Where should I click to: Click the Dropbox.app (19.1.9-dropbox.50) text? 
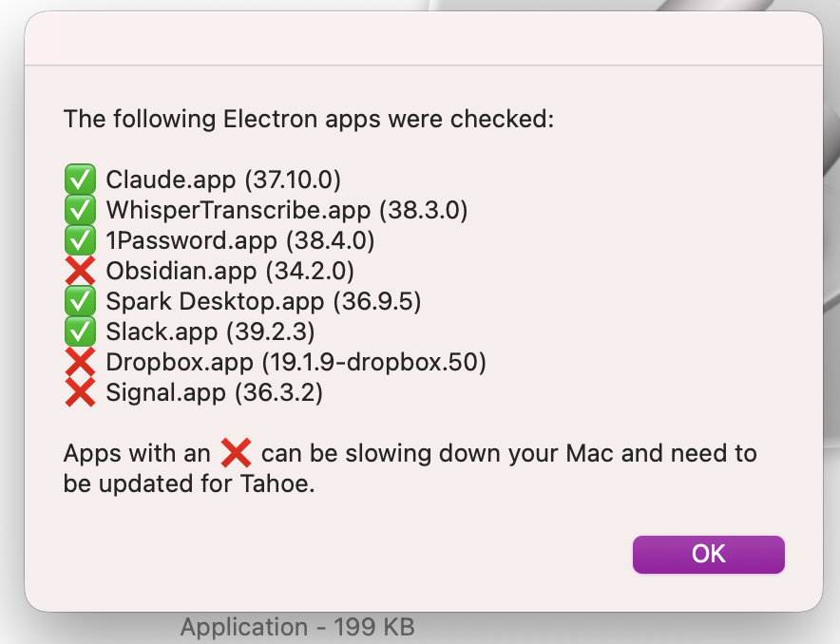[x=296, y=362]
